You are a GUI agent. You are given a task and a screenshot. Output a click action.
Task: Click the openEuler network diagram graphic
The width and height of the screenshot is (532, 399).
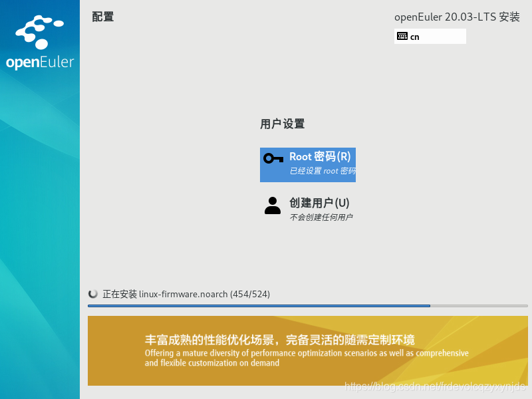39,30
